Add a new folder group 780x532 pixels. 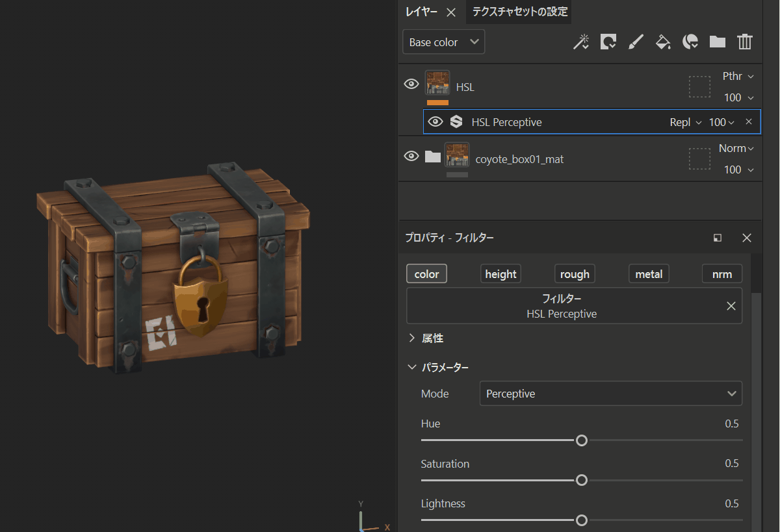718,42
